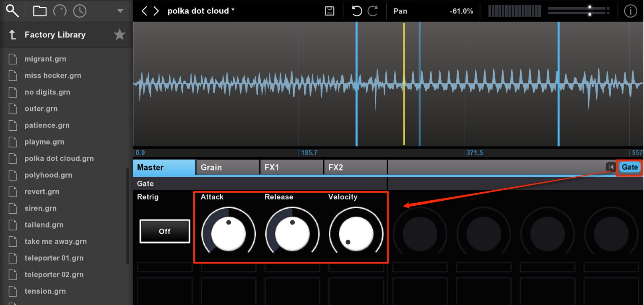Open the FX2 tab

pos(355,167)
